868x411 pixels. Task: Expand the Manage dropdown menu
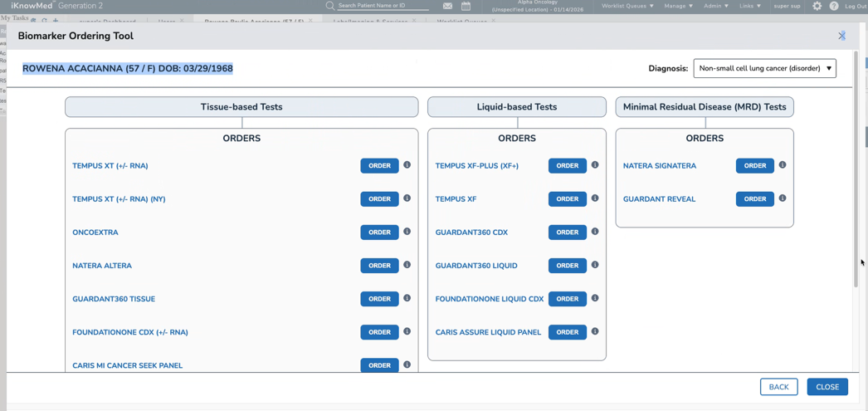pyautogui.click(x=678, y=6)
